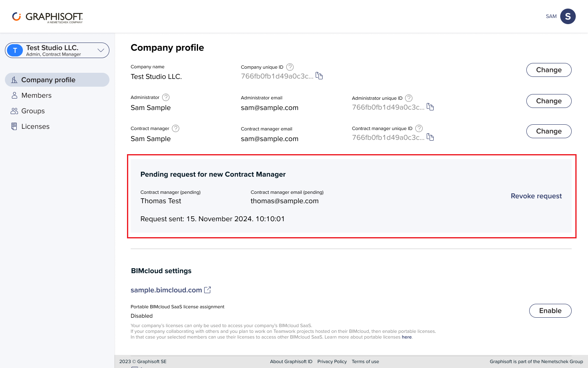Image resolution: width=588 pixels, height=368 pixels.
Task: Open the SAM user avatar menu
Action: coord(568,16)
